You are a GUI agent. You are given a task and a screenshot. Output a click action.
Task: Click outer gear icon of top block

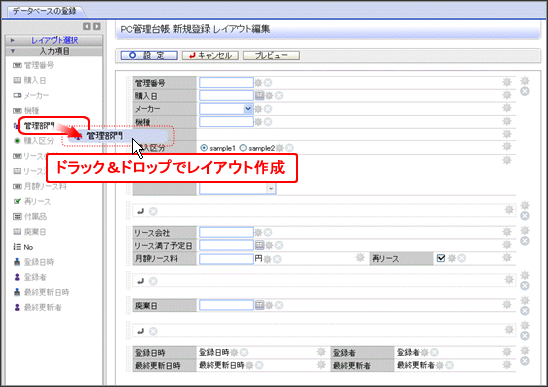[x=525, y=81]
